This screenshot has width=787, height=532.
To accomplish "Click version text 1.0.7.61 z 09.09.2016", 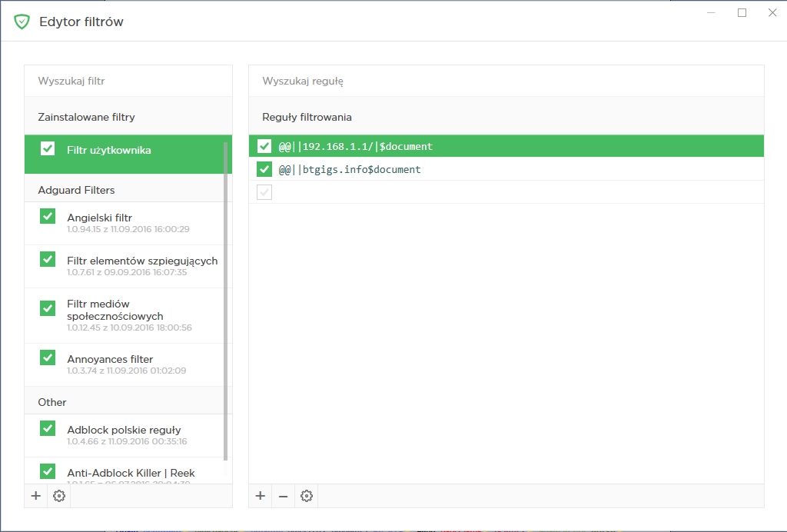I will coord(127,272).
